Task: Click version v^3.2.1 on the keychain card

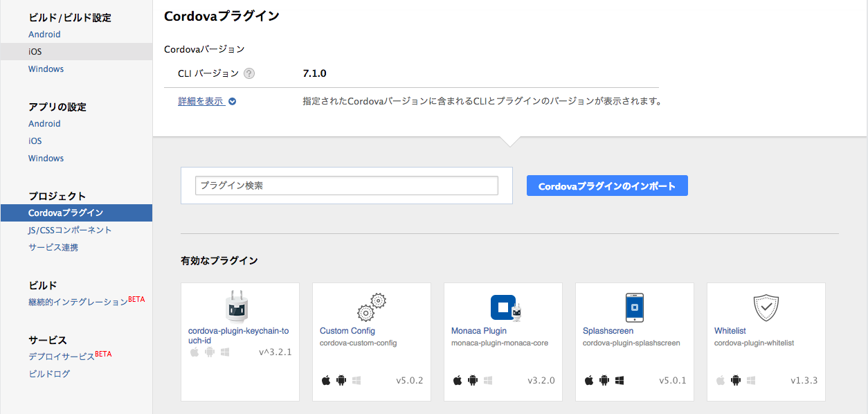Action: [275, 352]
